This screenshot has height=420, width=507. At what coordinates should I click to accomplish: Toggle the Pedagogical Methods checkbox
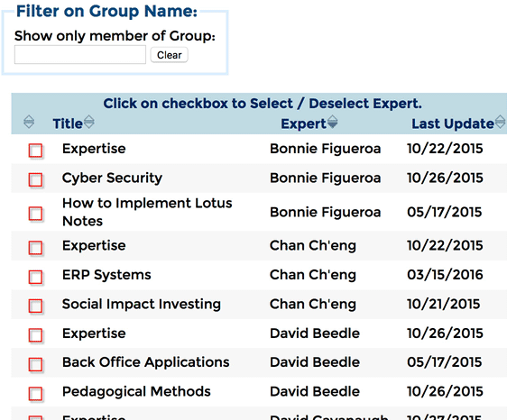pyautogui.click(x=35, y=394)
